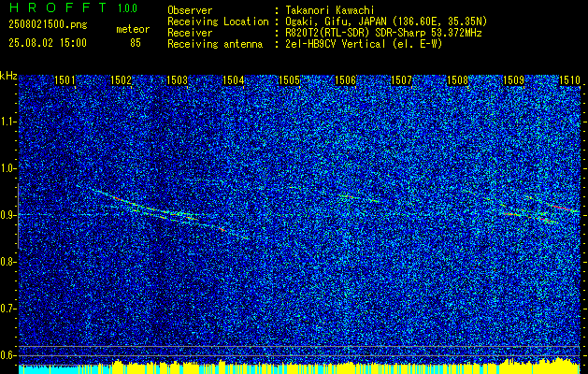Screen dimensions: 588x374
Task: Click the 0.8 frequency axis label
Action: point(8,262)
